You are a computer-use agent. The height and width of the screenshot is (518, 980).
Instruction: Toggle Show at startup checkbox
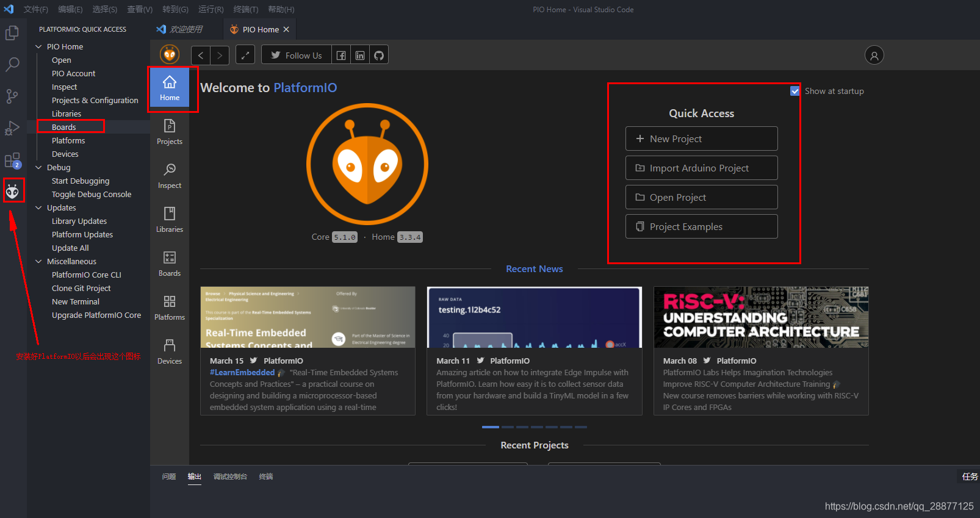click(794, 91)
